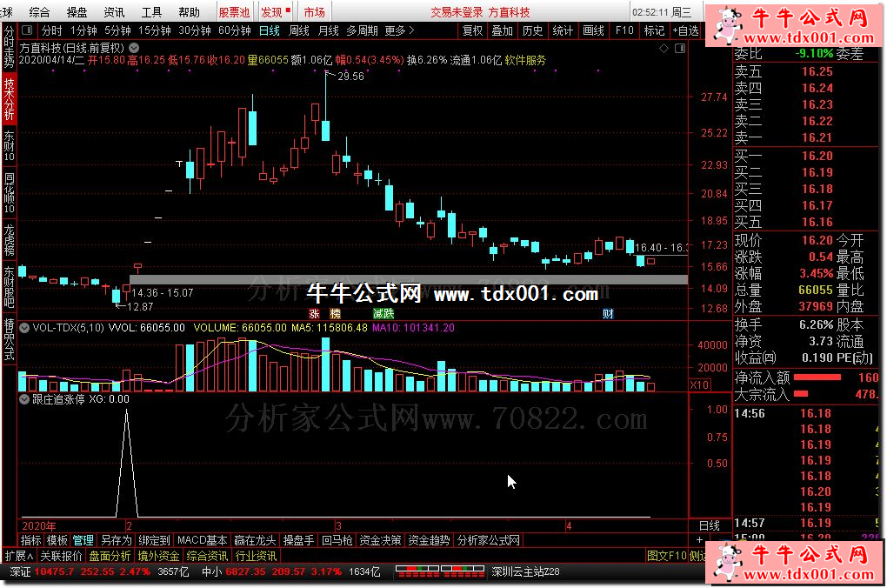Open 精品公式 in left sidebar
Screen dimensions: 887x588
pyautogui.click(x=9, y=339)
